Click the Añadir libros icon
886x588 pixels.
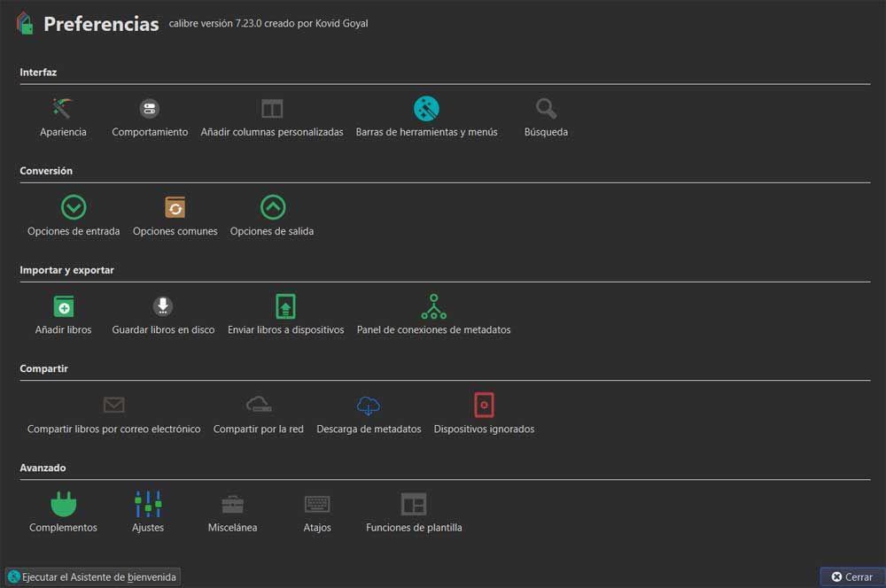click(63, 306)
